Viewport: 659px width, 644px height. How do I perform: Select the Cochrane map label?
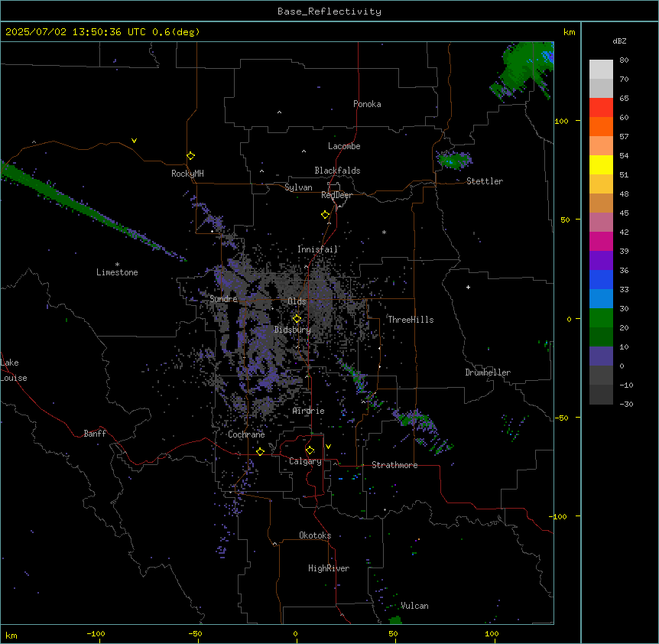point(246,434)
